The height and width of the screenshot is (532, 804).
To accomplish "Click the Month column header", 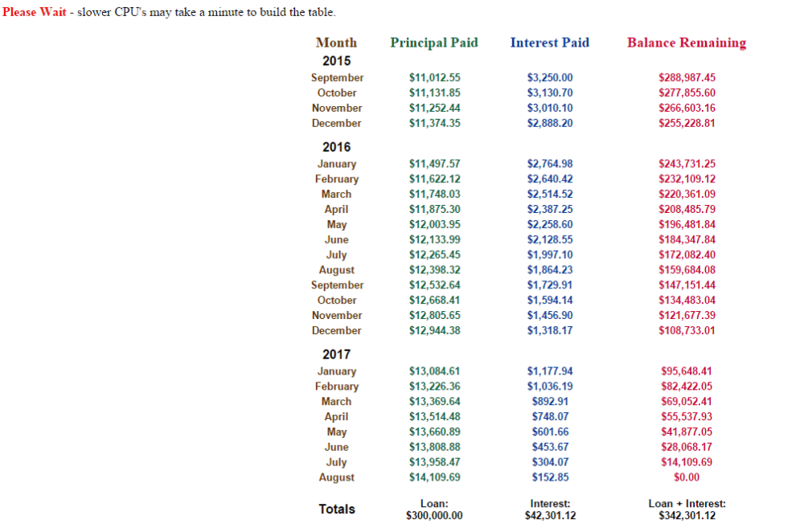I will coord(336,43).
